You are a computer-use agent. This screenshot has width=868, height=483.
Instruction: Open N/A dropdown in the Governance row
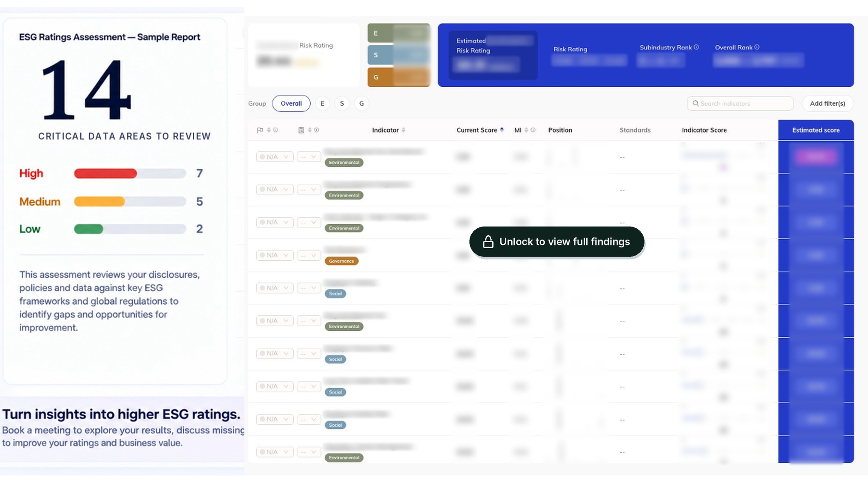pos(275,255)
